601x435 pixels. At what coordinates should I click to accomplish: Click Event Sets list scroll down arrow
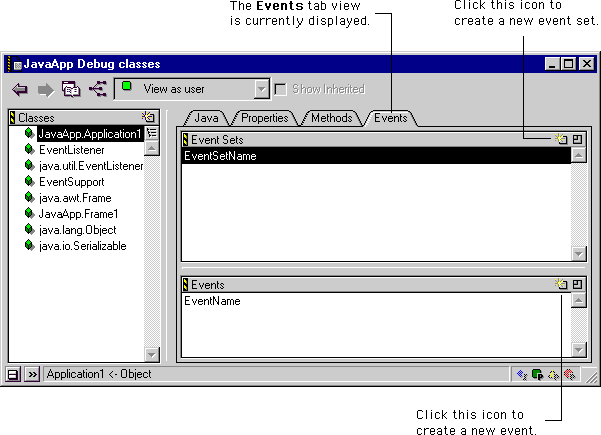click(x=578, y=253)
